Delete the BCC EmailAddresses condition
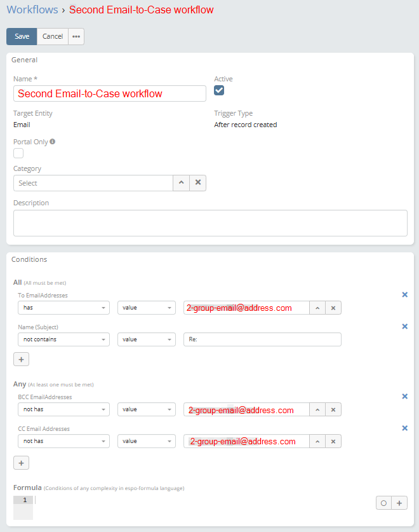 (x=404, y=397)
